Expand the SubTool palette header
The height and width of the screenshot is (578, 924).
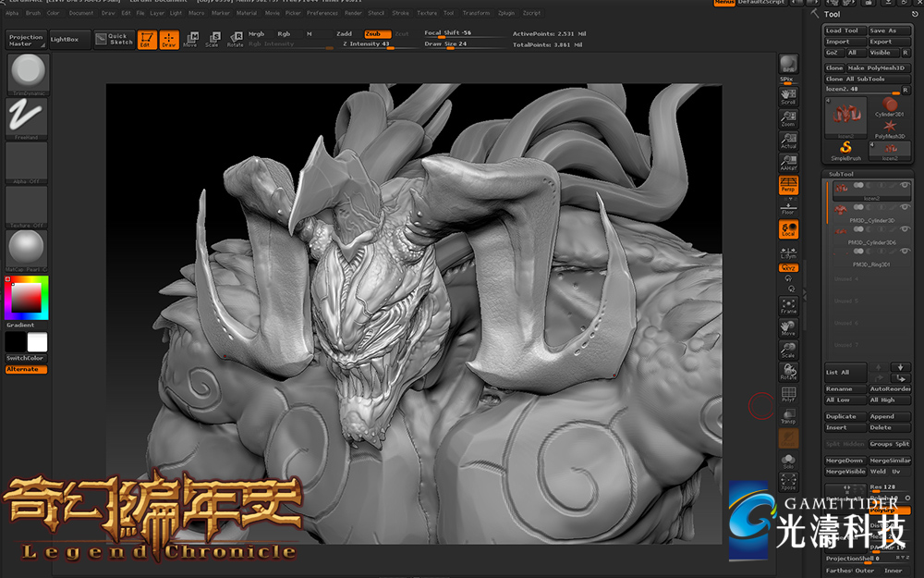(842, 174)
